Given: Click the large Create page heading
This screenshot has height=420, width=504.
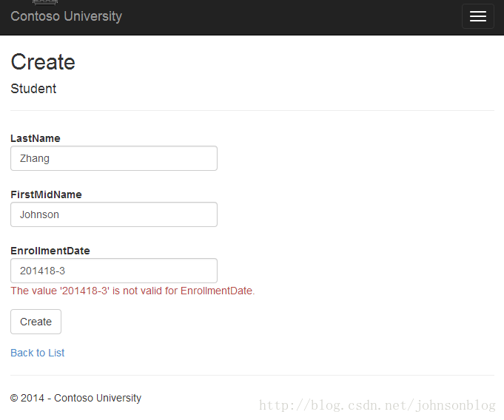Looking at the screenshot, I should click(x=43, y=62).
